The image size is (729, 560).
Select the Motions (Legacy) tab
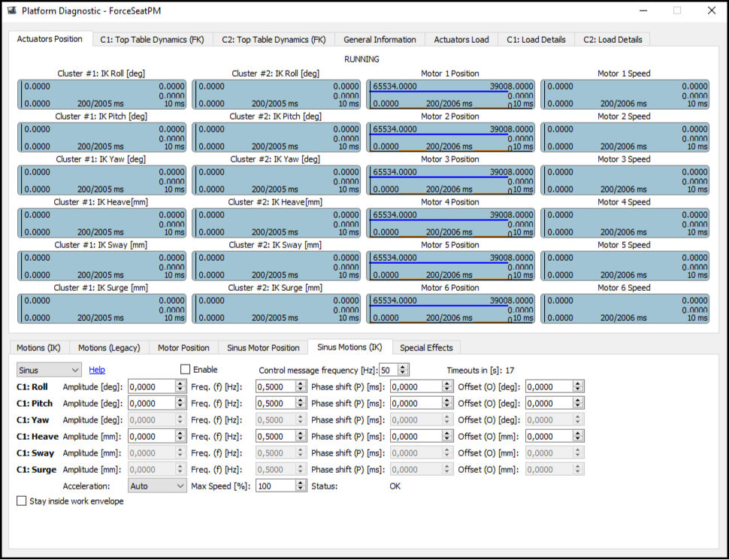pos(109,347)
